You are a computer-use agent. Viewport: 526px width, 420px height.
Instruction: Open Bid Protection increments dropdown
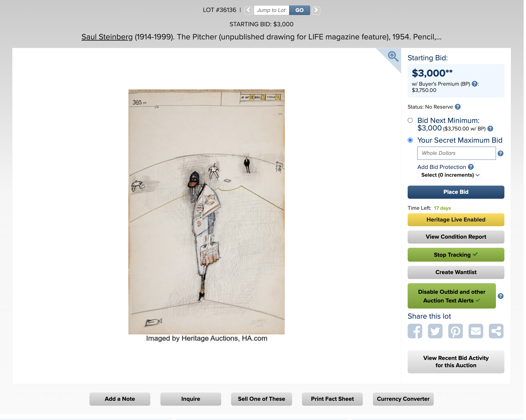(449, 175)
